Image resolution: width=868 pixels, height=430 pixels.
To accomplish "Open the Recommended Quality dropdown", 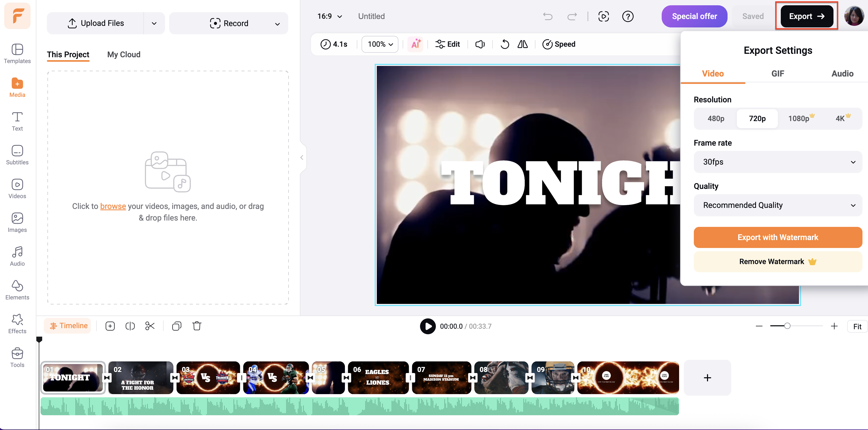I will [778, 205].
